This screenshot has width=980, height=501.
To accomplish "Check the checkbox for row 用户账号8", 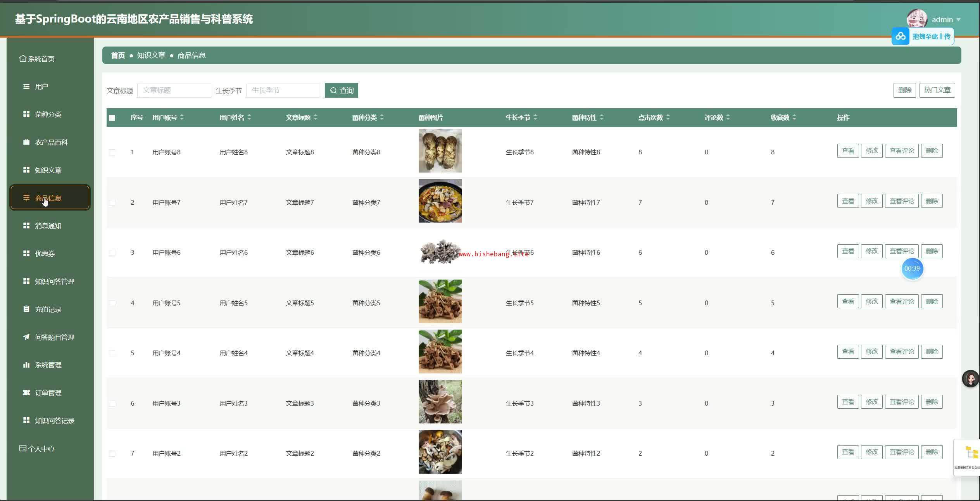I will point(112,152).
